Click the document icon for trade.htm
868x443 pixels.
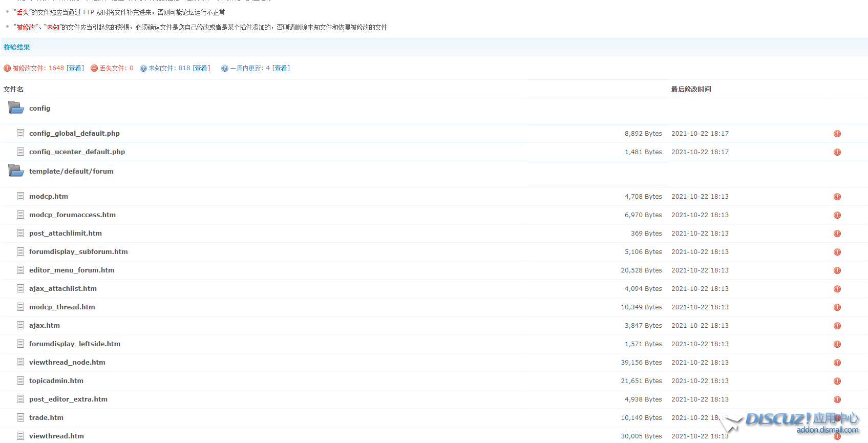pos(20,417)
